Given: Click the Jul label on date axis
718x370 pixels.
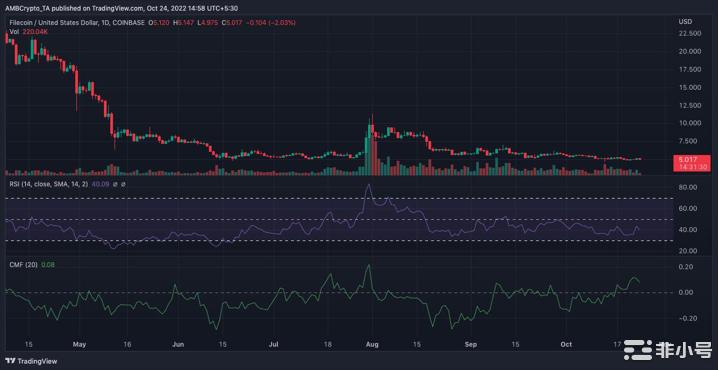Looking at the screenshot, I should 274,343.
